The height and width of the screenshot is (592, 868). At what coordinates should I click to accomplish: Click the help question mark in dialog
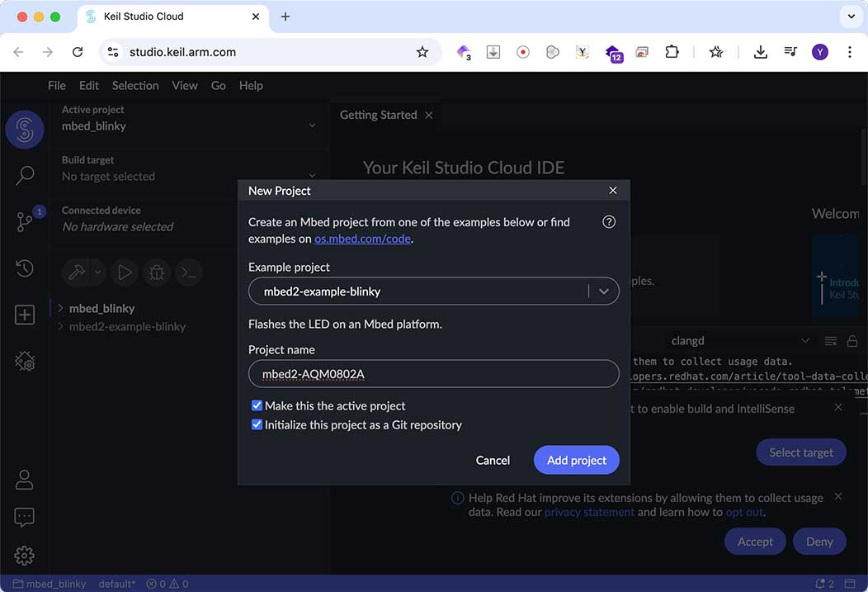click(608, 222)
